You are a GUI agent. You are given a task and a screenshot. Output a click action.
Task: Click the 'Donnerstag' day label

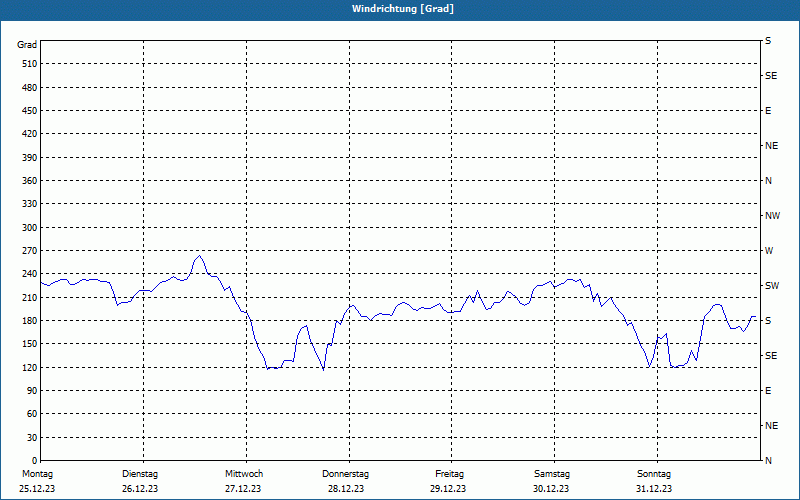345,474
